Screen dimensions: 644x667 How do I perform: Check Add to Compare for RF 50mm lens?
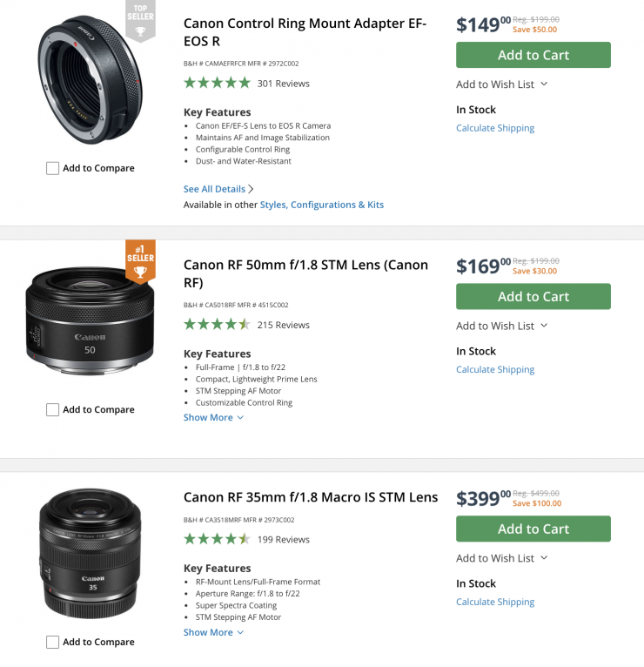coord(53,409)
